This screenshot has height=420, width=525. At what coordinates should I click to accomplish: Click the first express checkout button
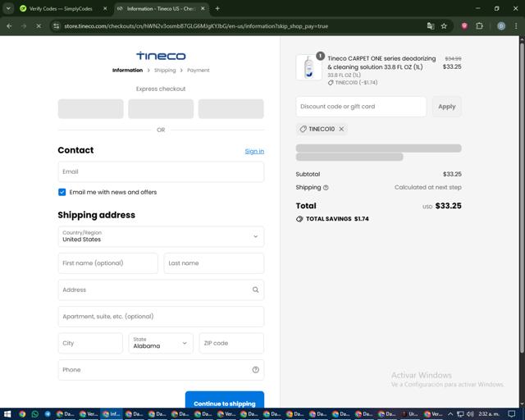[x=91, y=109]
